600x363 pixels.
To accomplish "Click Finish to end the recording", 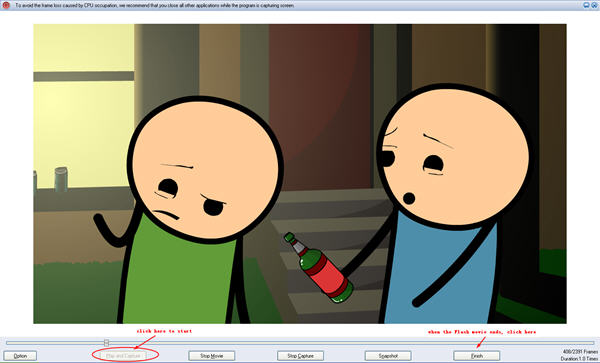I will click(x=477, y=356).
